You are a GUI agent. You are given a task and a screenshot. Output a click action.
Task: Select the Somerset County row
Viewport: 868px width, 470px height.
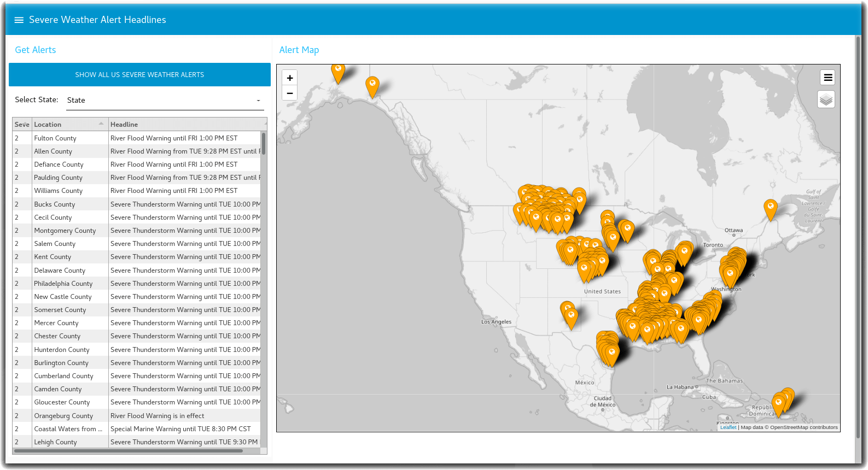pos(137,310)
